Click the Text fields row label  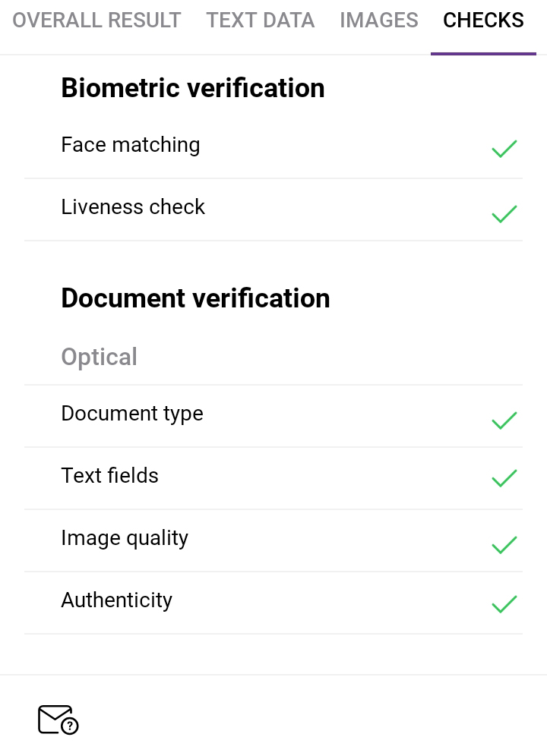click(110, 476)
